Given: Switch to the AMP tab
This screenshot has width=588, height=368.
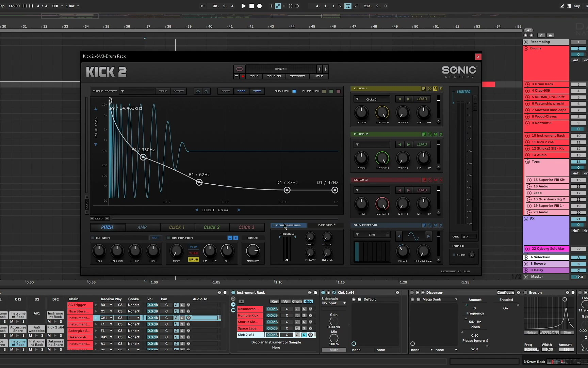Looking at the screenshot, I should tap(142, 228).
